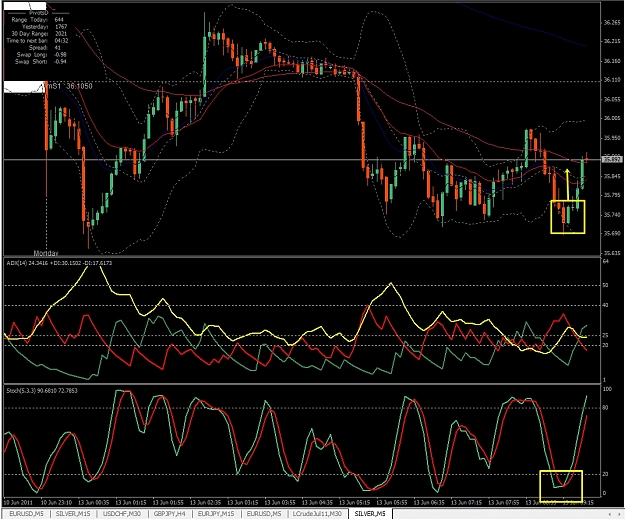625x519 pixels.
Task: Click the current price tag 35.892
Action: [612, 159]
